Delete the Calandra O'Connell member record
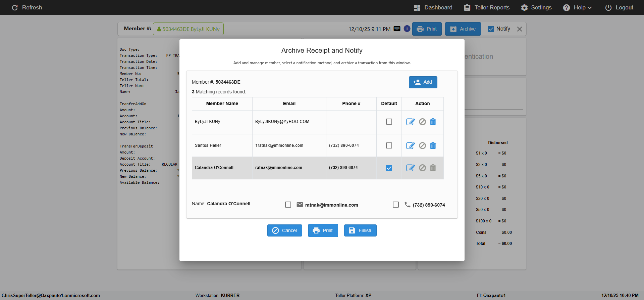644x300 pixels. 433,168
